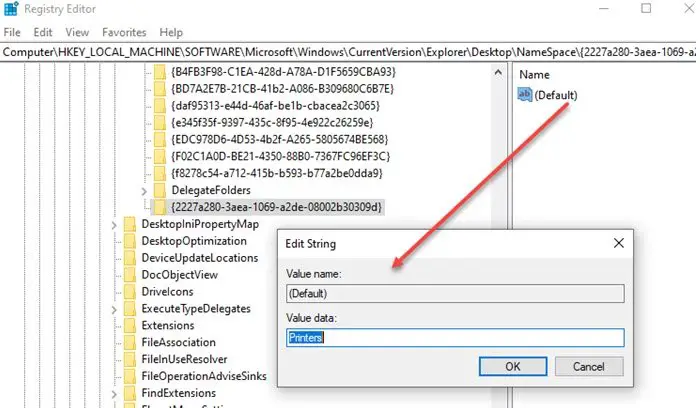Viewport: 700px width, 408px height.
Task: Select the DriveIcons key label
Action: tap(167, 292)
